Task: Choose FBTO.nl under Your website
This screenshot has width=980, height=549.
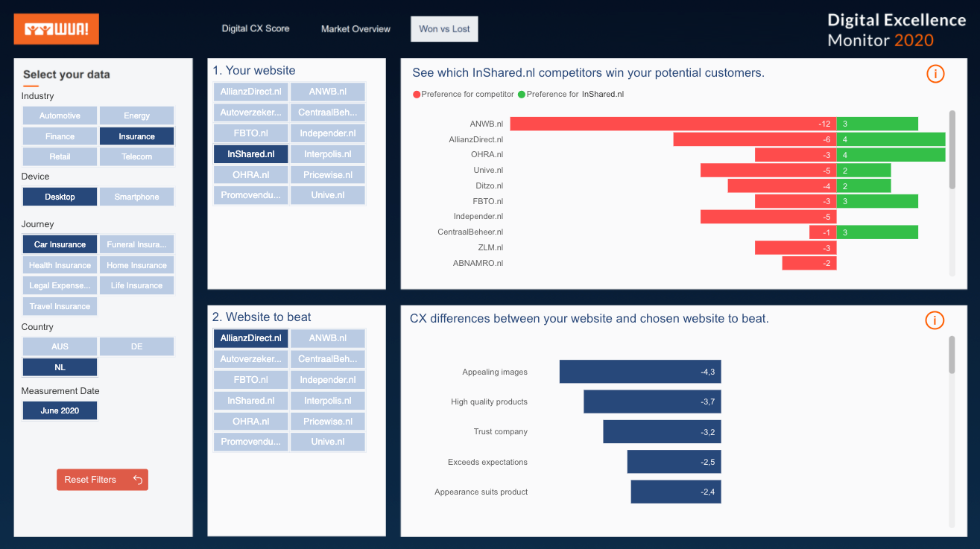Action: (250, 133)
